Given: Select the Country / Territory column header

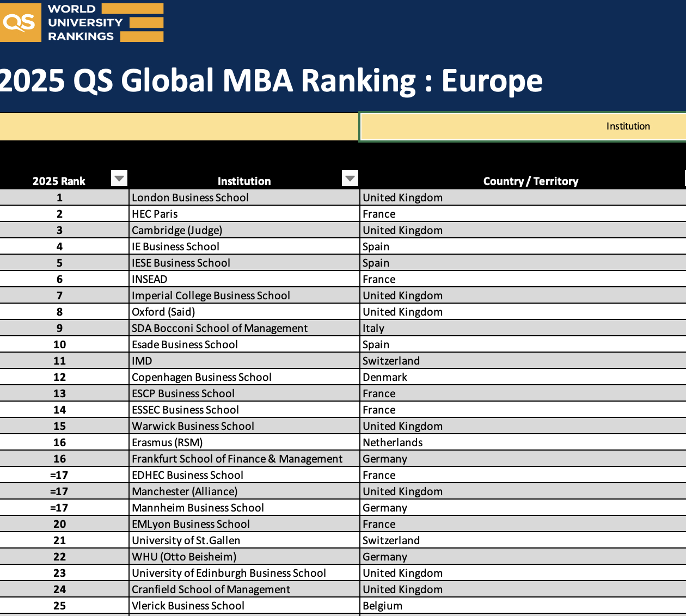Looking at the screenshot, I should pyautogui.click(x=530, y=181).
